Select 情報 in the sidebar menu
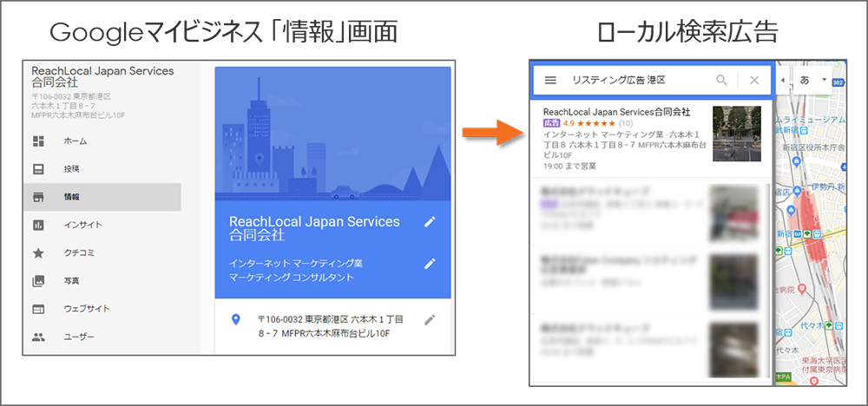Screen dimensions: 868x406 [71, 198]
